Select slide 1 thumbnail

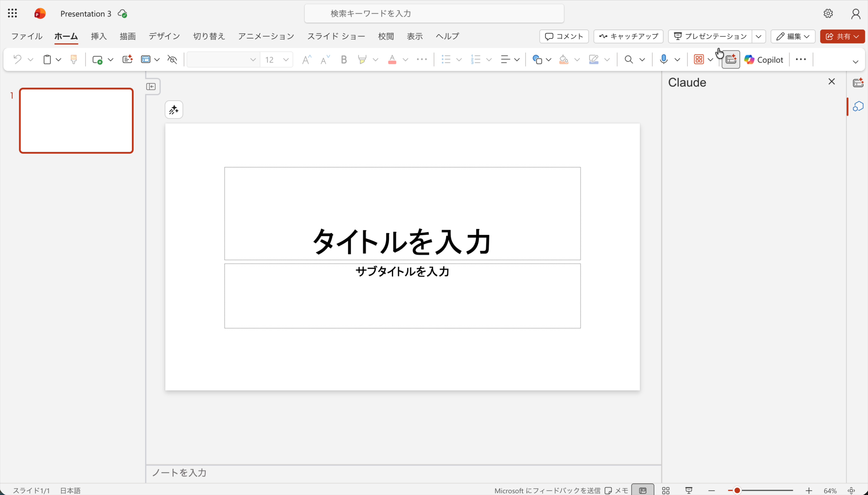(x=76, y=120)
